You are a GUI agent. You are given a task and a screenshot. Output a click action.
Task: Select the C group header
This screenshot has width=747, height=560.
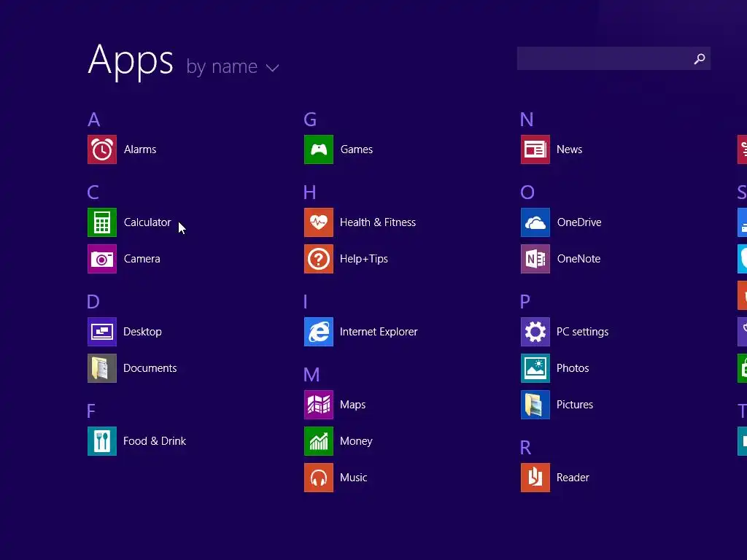tap(93, 192)
